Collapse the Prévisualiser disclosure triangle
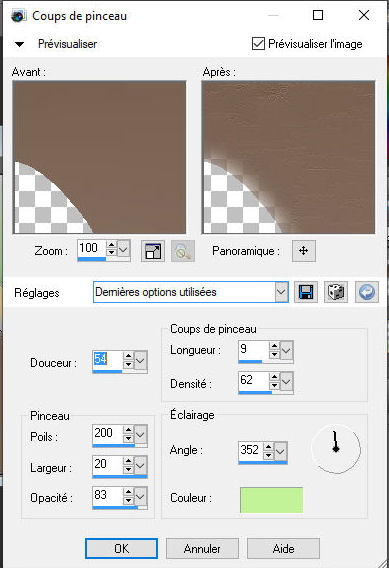 click(x=19, y=45)
